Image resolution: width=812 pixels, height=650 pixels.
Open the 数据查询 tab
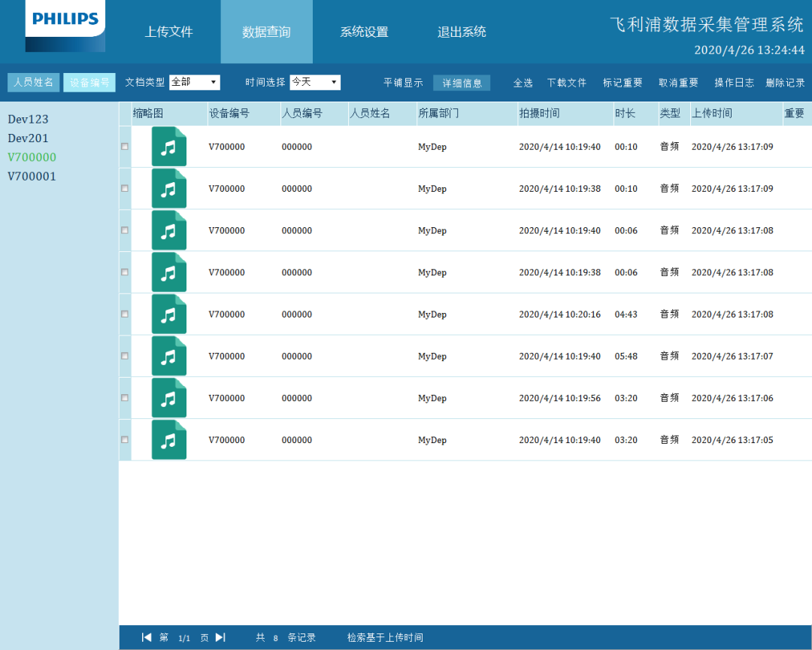point(266,32)
